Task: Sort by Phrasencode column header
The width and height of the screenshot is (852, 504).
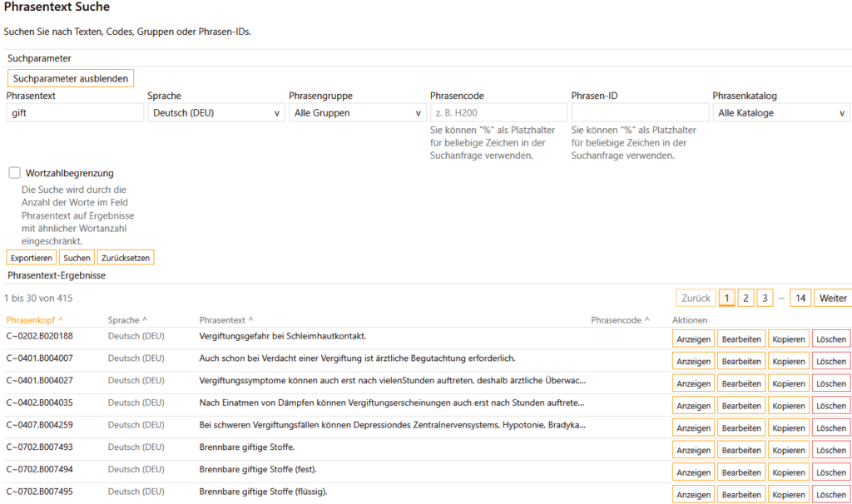Action: click(x=620, y=320)
